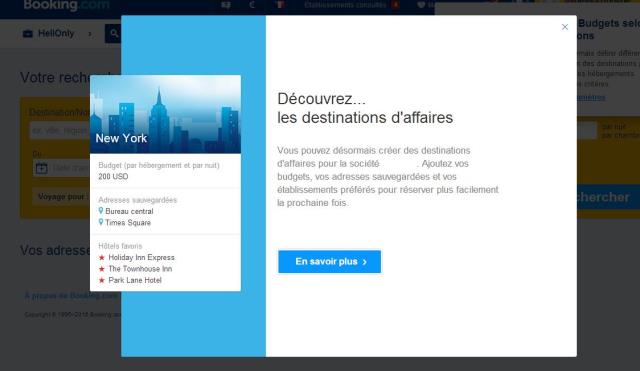Click À propos de Booking.com footer link
This screenshot has width=640, height=371.
click(x=72, y=296)
